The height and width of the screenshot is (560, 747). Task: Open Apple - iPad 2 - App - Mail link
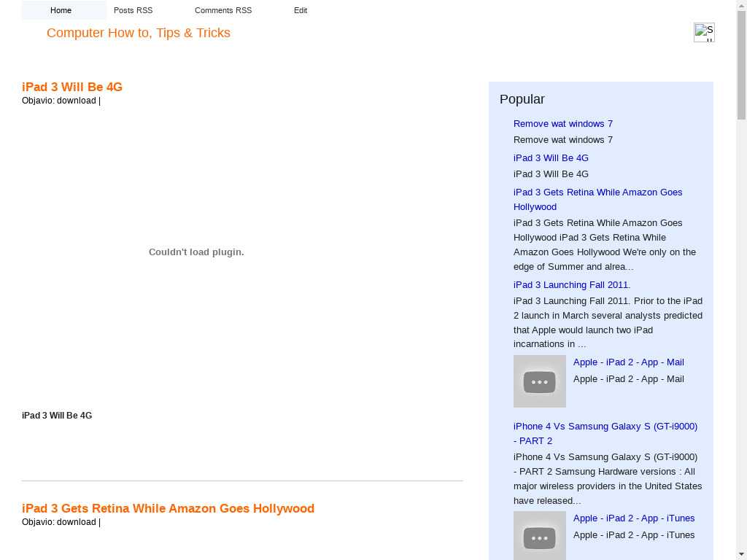(628, 362)
